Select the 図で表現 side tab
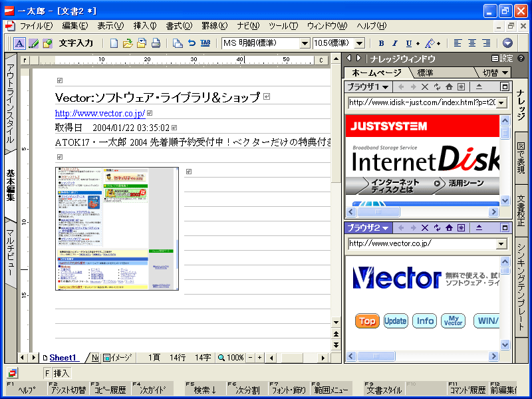 click(x=521, y=158)
